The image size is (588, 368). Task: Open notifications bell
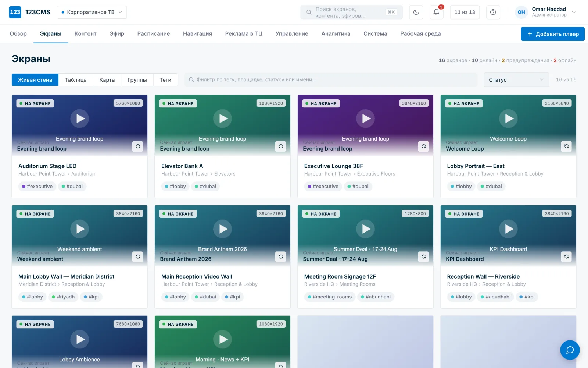point(436,12)
